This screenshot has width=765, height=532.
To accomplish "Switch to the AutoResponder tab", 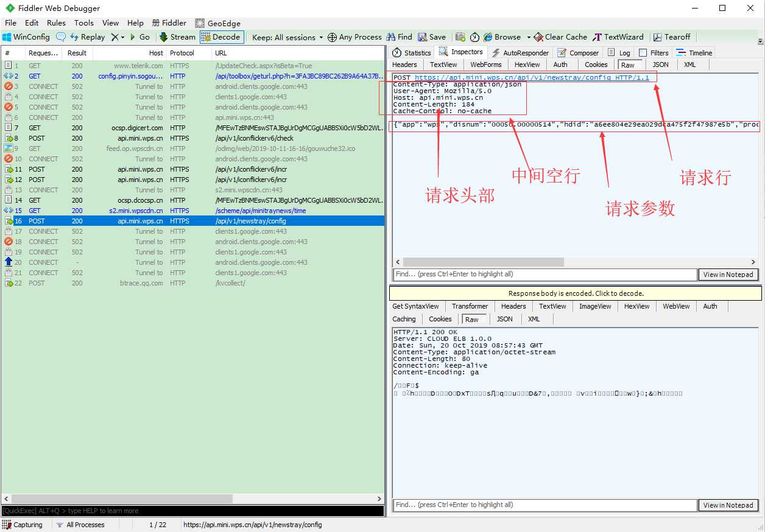I will pos(520,53).
